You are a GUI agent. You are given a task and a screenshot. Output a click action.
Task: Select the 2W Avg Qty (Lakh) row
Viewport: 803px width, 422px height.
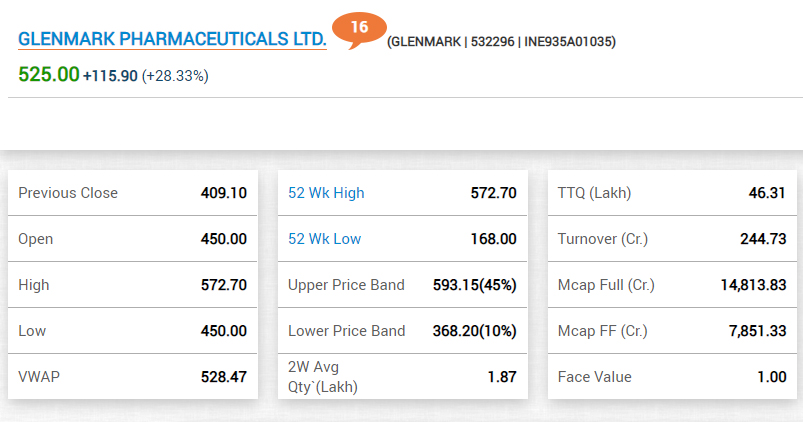point(403,376)
